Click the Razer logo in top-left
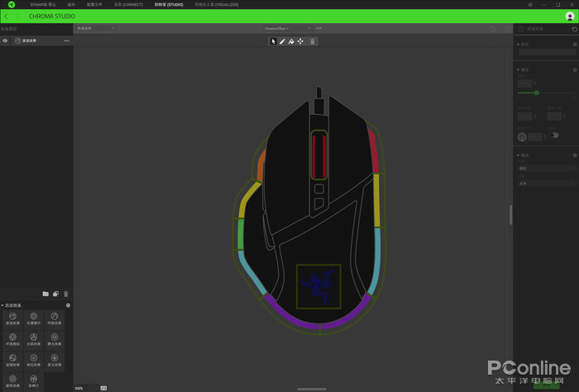Viewport: 579px width, 392px height. point(12,4)
